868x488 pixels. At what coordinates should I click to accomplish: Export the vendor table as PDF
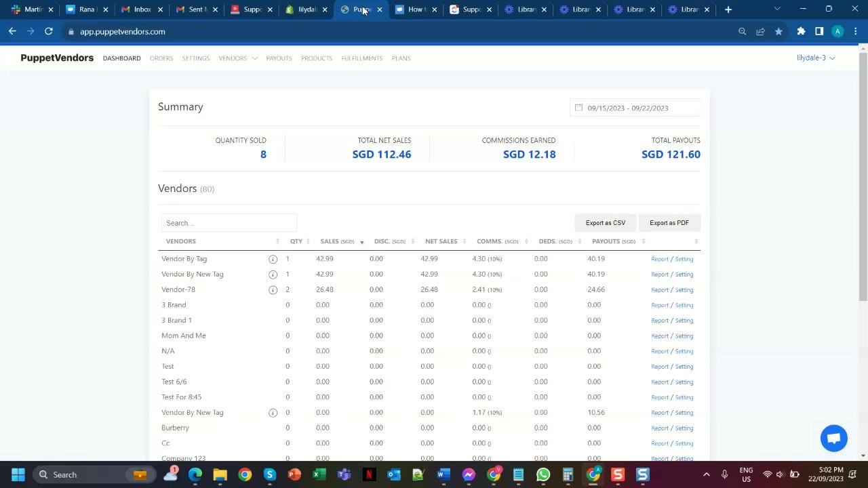pyautogui.click(x=669, y=223)
